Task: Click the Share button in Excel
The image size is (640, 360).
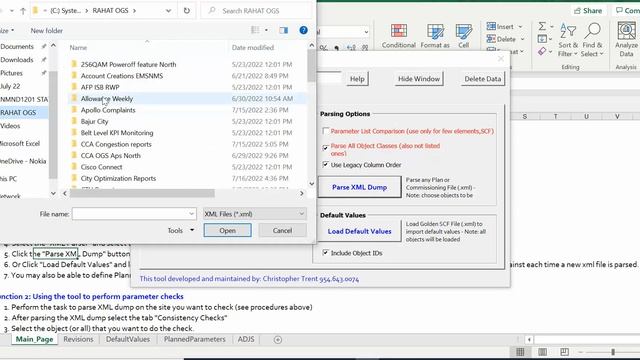Action: 588,11
